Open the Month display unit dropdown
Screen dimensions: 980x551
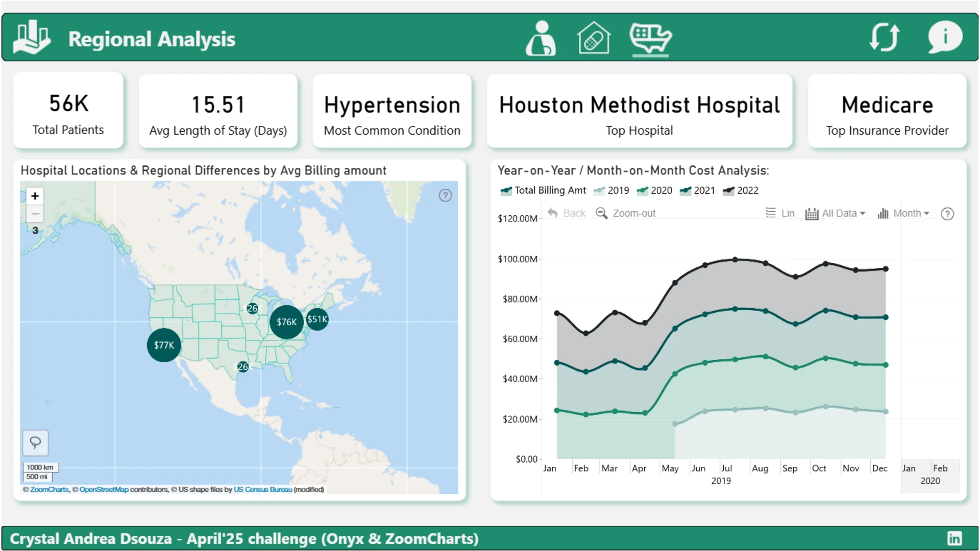[904, 213]
